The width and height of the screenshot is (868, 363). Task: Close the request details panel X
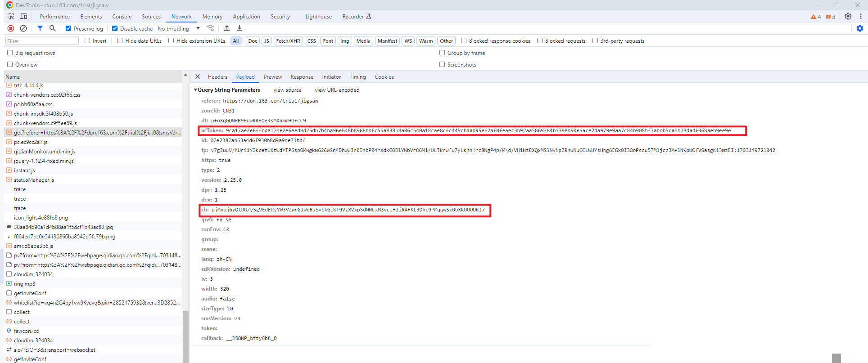click(x=198, y=77)
